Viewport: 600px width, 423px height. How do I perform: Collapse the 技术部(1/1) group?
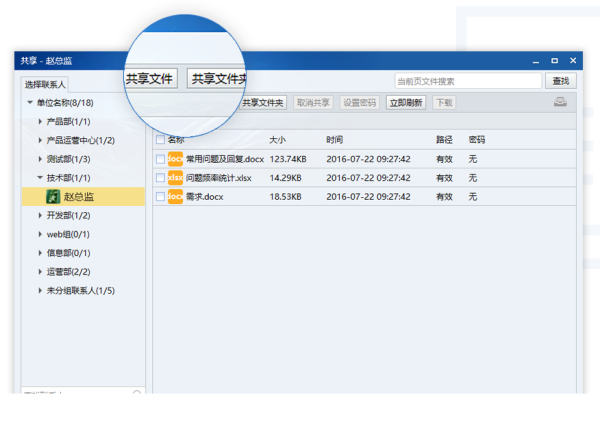coord(40,177)
